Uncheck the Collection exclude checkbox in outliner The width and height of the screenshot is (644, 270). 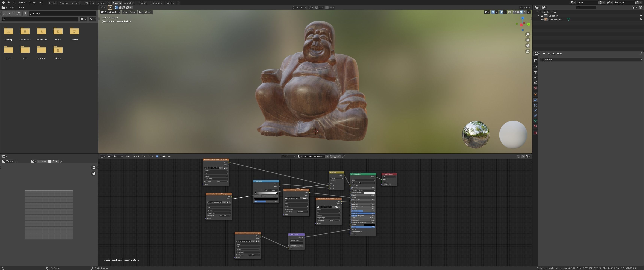pos(542,16)
